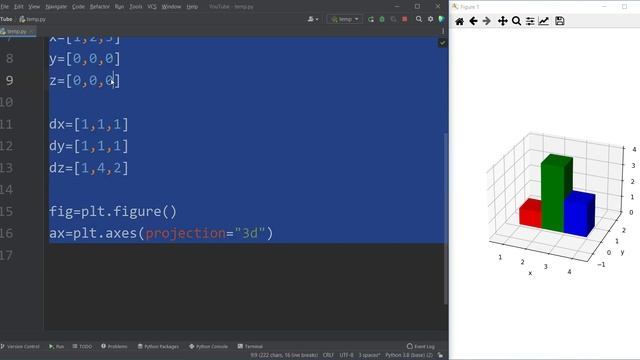Click the cursor position indicator in status bar
This screenshot has height=360, width=640.
pos(284,355)
